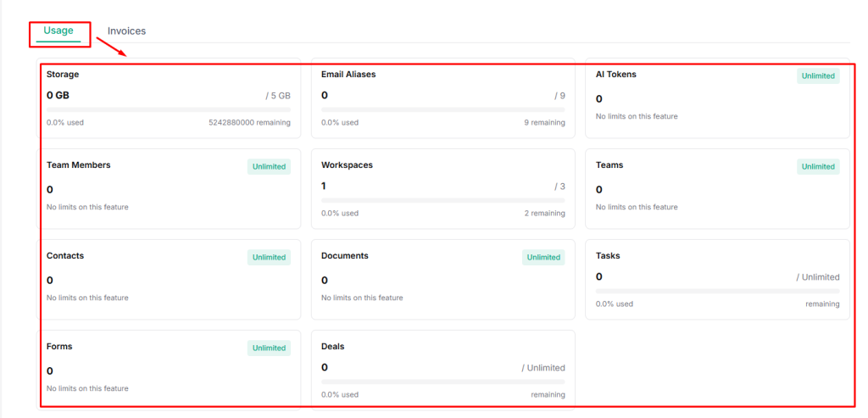Viewport: 868px width, 418px height.
Task: Click the Unlimited badge on Forms card
Action: 269,348
